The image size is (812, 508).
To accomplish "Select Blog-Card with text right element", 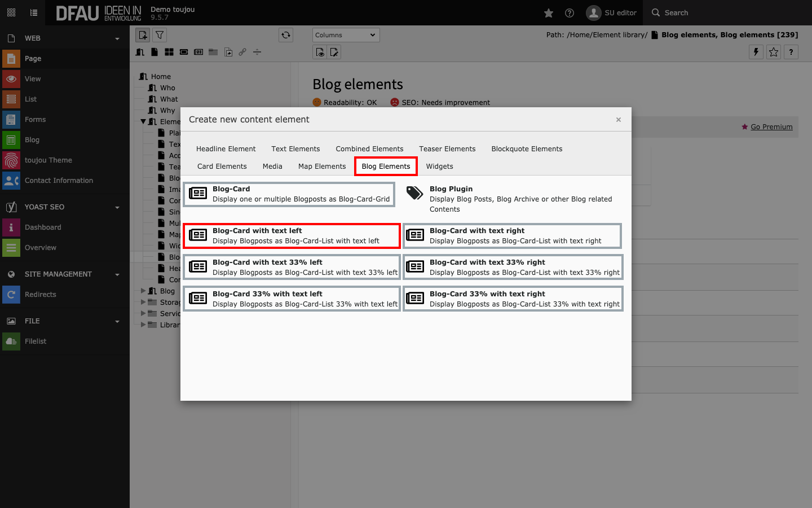I will [512, 236].
